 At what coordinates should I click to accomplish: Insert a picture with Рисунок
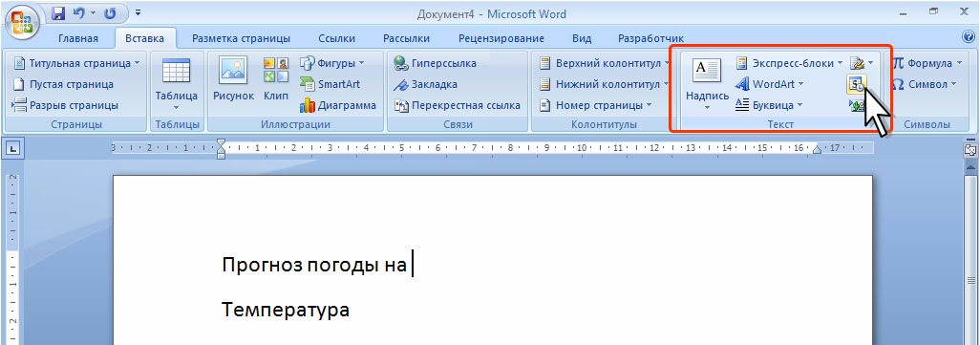[233, 78]
